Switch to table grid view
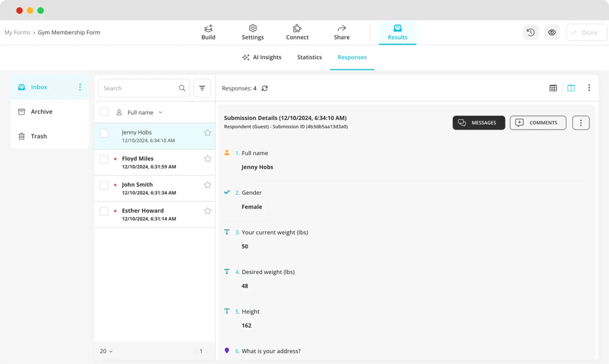The width and height of the screenshot is (609, 364). [553, 88]
